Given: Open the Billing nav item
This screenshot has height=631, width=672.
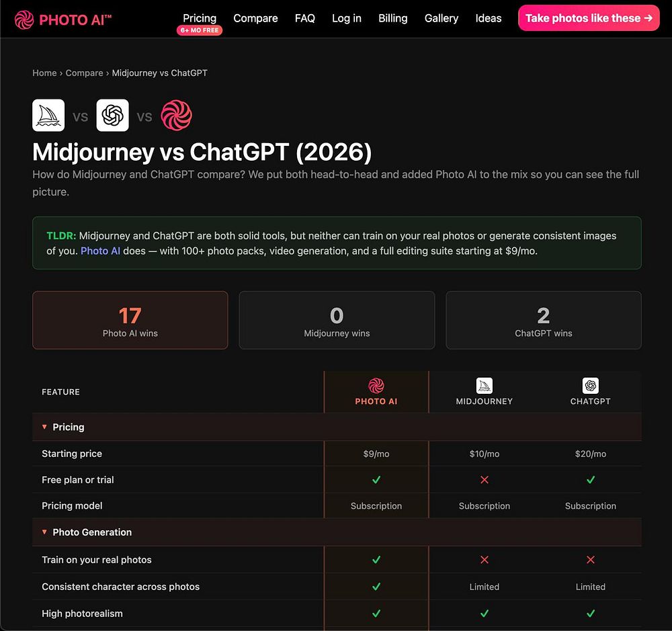Looking at the screenshot, I should point(393,18).
